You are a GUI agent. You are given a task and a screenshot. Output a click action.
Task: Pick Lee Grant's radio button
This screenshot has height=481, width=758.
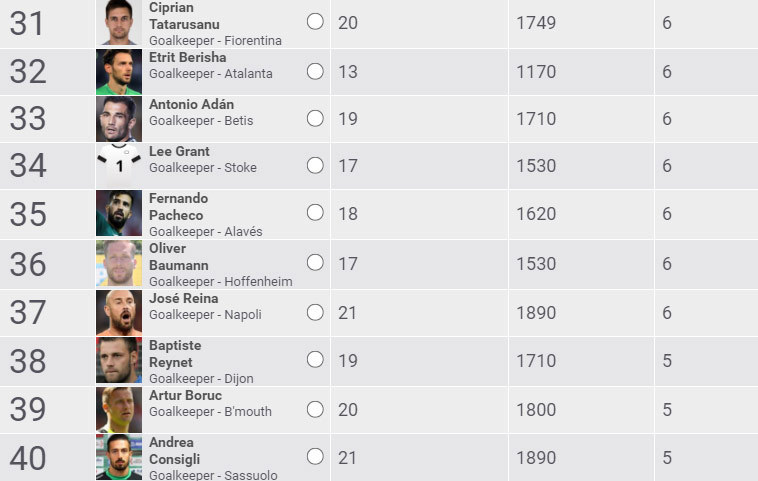315,164
